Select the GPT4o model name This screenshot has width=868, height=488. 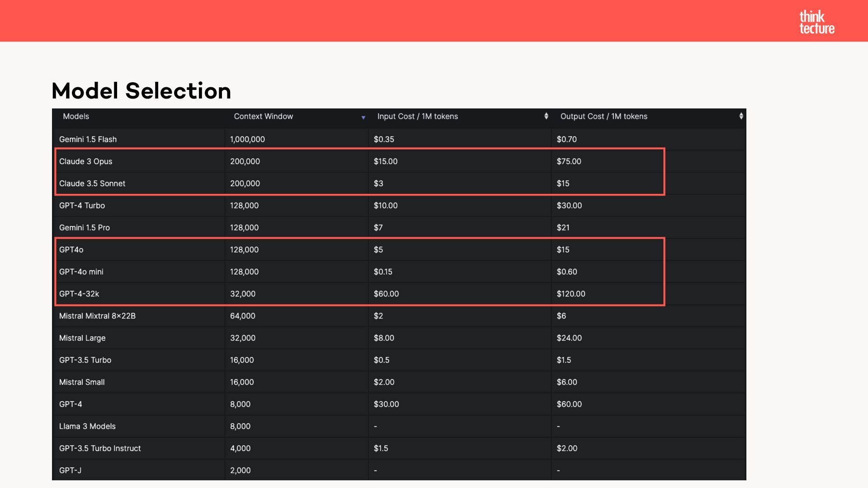click(x=71, y=250)
